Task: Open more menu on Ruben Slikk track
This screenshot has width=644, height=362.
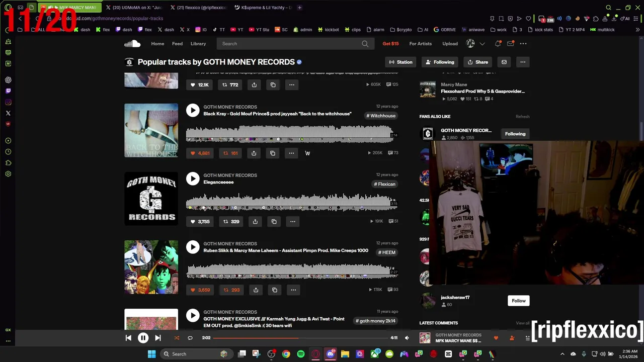Action: pyautogui.click(x=293, y=290)
